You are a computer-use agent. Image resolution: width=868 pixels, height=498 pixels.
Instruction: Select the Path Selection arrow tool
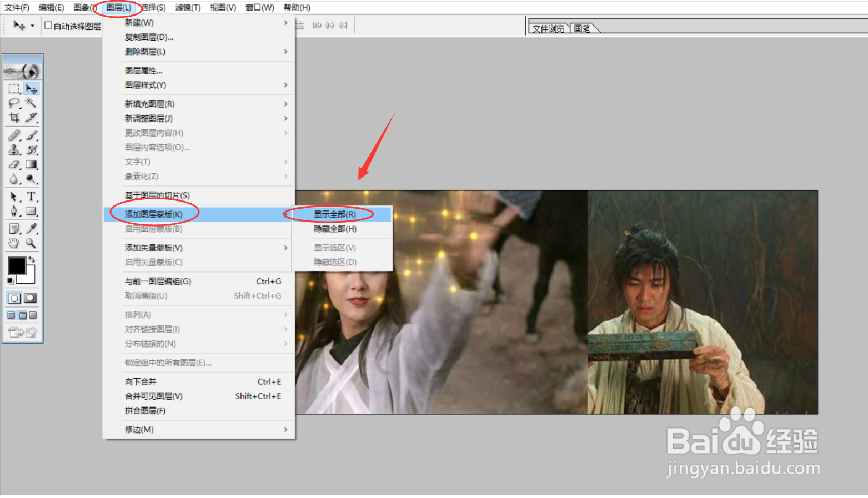click(14, 197)
